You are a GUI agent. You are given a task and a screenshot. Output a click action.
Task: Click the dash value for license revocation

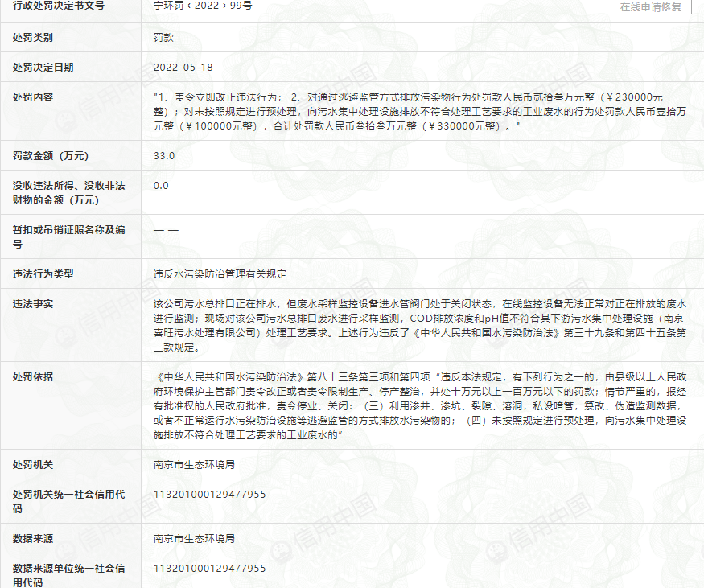pos(166,230)
